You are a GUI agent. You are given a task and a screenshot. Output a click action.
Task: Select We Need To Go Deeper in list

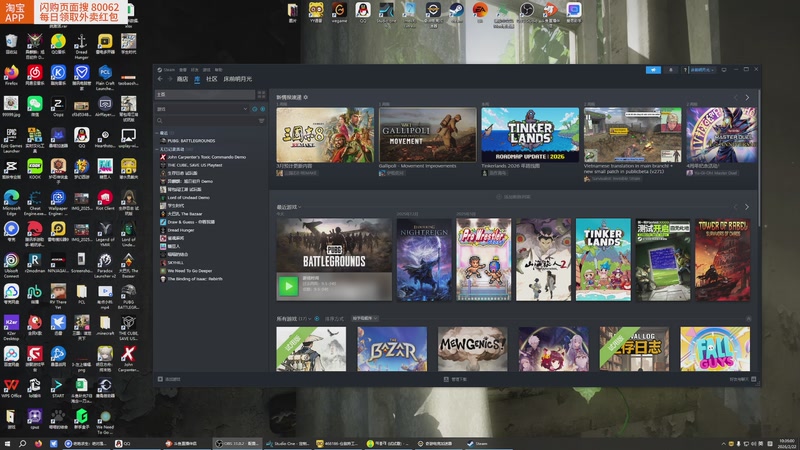pos(189,271)
